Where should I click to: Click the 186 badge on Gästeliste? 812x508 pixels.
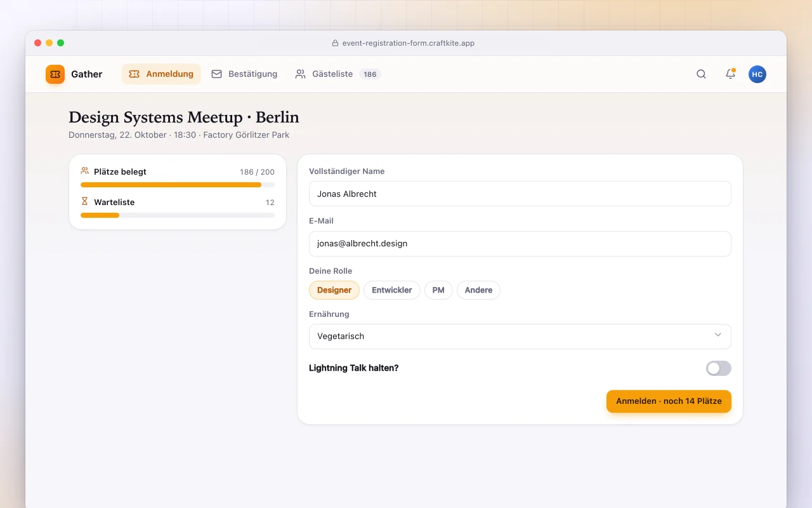(370, 74)
